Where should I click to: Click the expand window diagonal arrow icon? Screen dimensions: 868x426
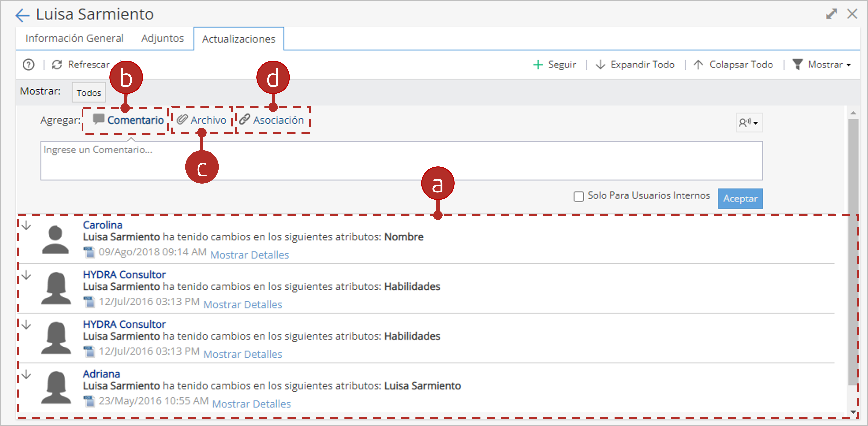831,14
